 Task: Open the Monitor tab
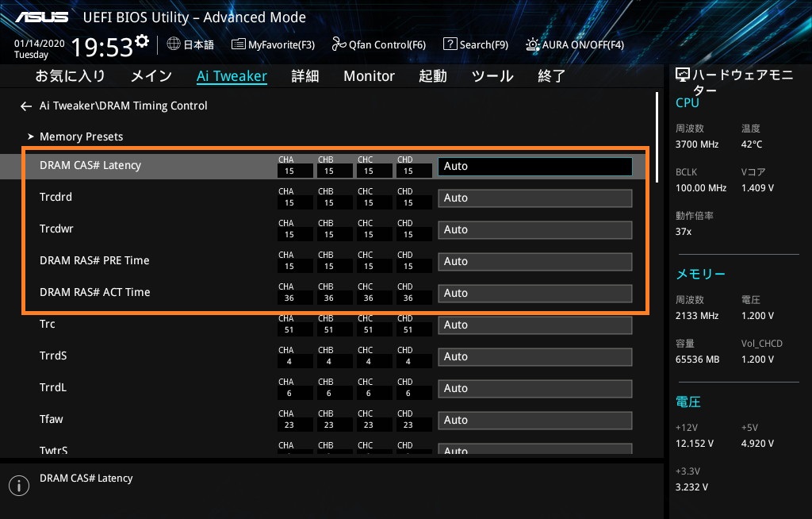click(x=369, y=76)
